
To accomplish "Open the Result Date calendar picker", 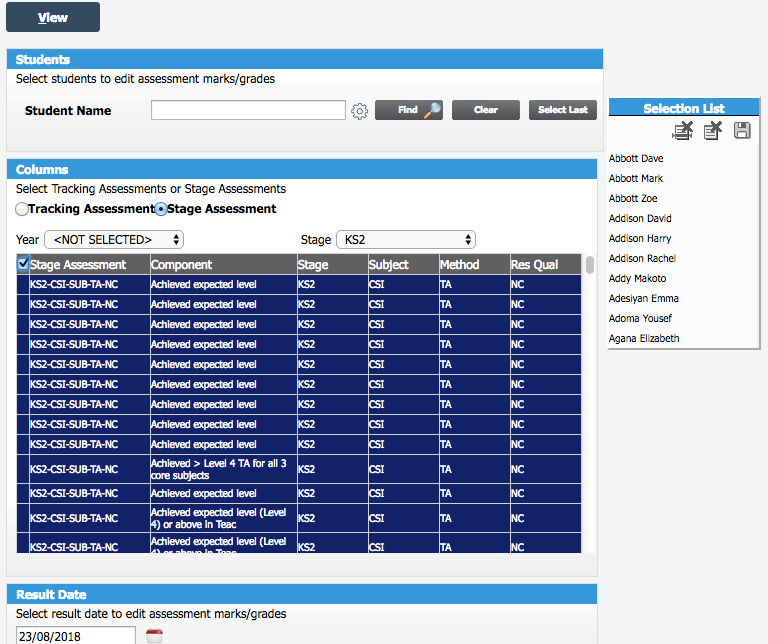I will [x=154, y=636].
